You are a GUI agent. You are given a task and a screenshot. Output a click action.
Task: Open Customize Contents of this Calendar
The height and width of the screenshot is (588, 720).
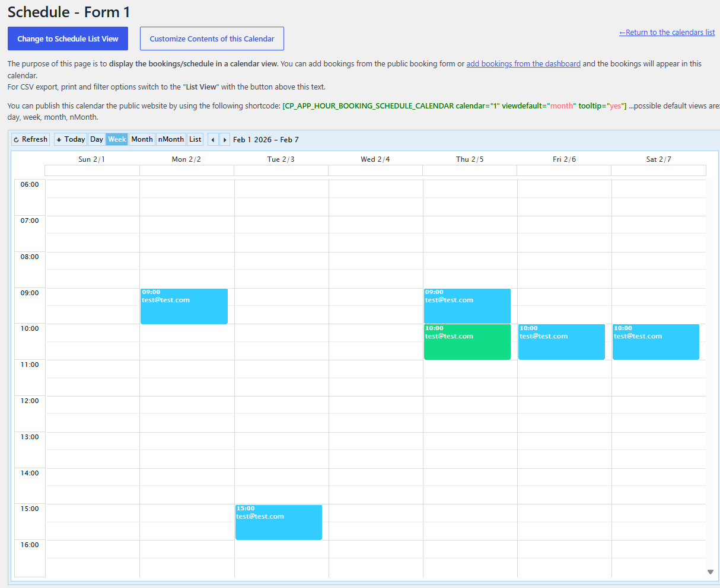(x=212, y=38)
